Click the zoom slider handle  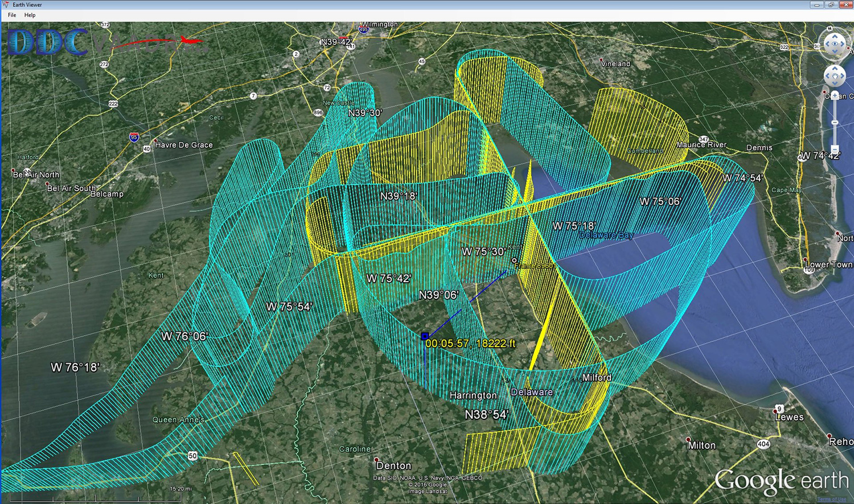[x=835, y=123]
